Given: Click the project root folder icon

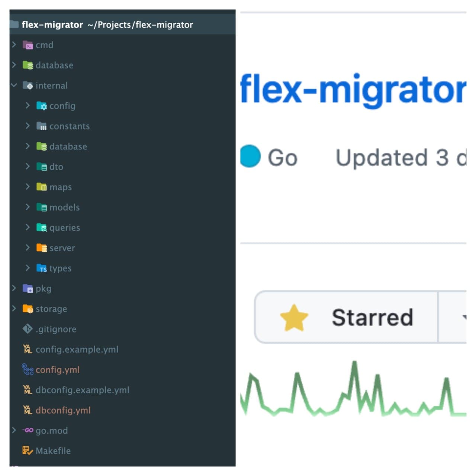Looking at the screenshot, I should 14,25.
